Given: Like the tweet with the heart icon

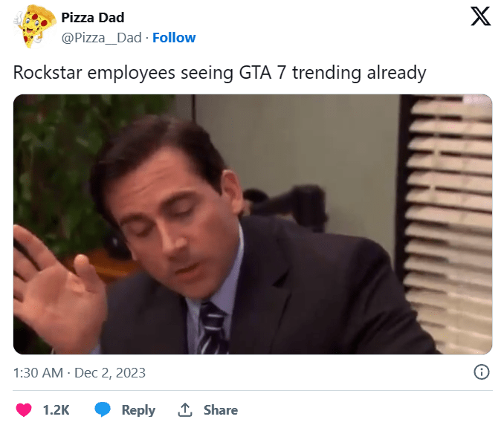Looking at the screenshot, I should [x=25, y=409].
